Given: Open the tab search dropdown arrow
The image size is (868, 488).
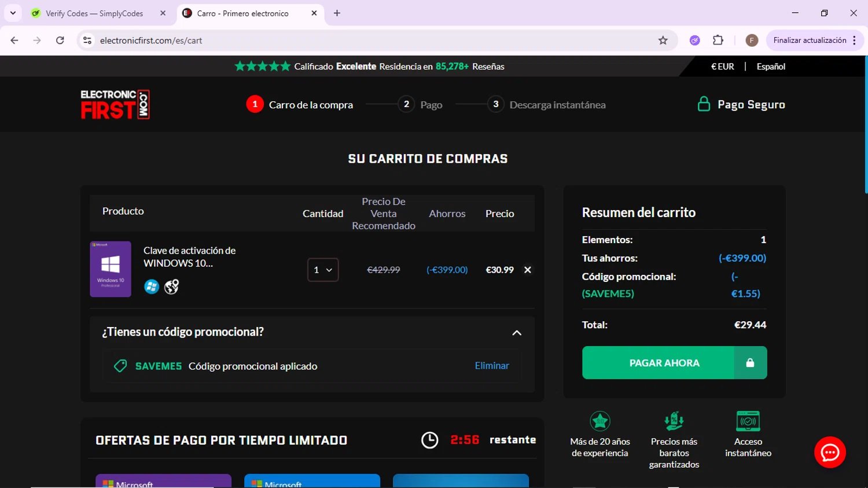Looking at the screenshot, I should (13, 13).
